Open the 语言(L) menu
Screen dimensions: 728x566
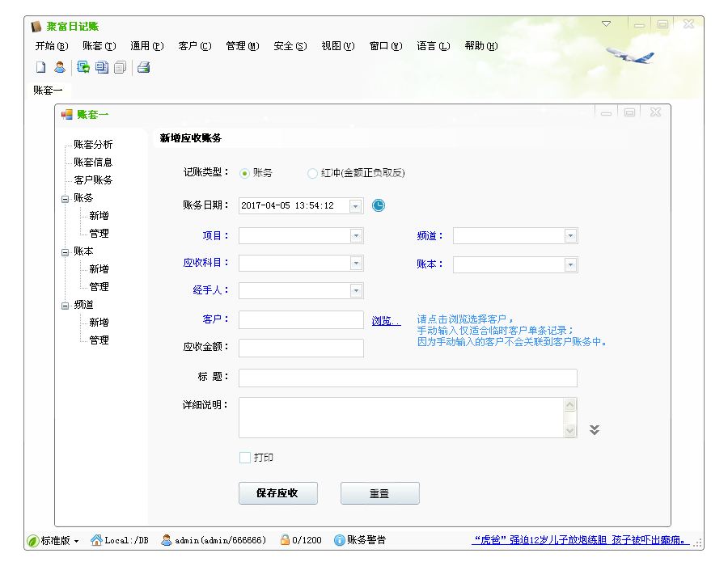[x=434, y=46]
